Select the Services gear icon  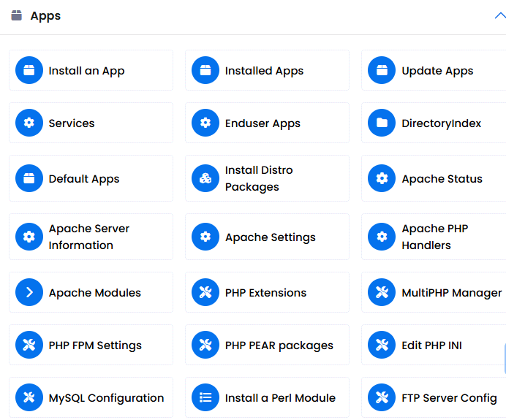(29, 123)
